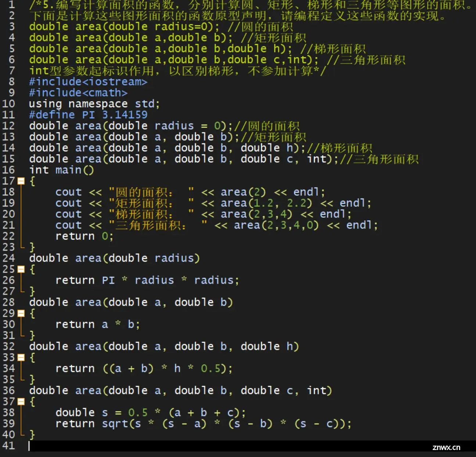Click 'return ((a + b) * h * 0.5);' line
This screenshot has height=457, width=476.
click(x=144, y=368)
